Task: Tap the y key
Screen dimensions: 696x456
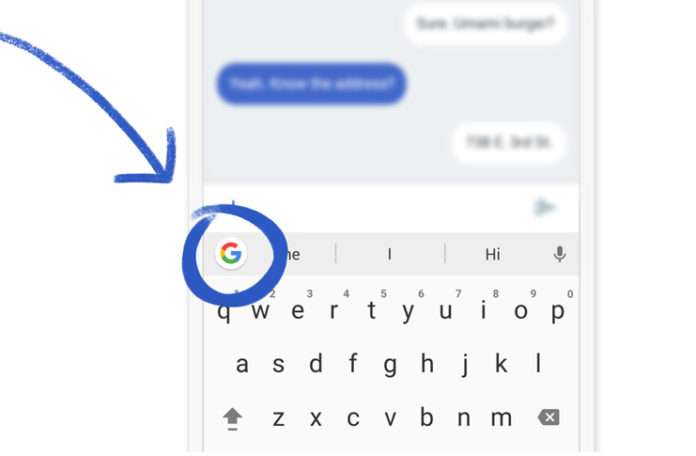Action: [x=408, y=312]
